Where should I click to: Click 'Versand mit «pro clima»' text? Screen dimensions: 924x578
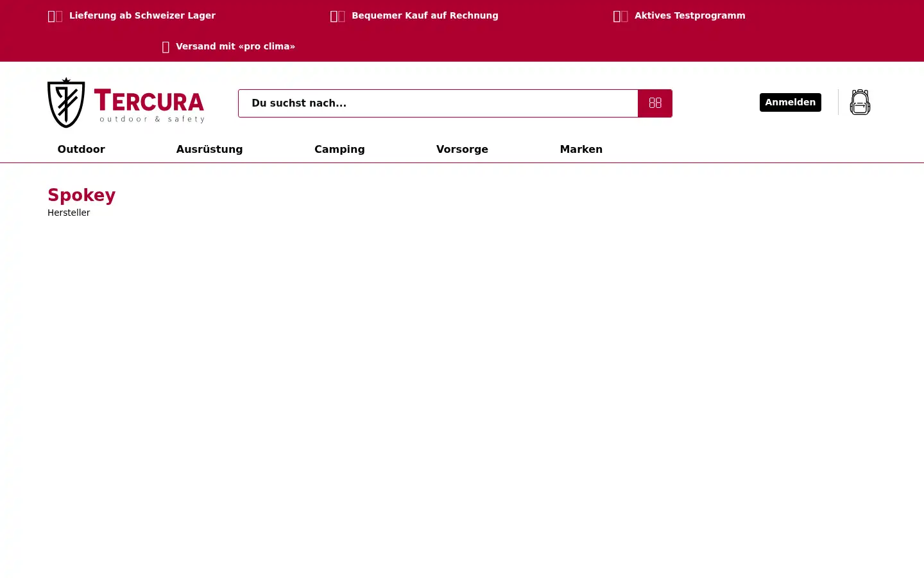(235, 46)
